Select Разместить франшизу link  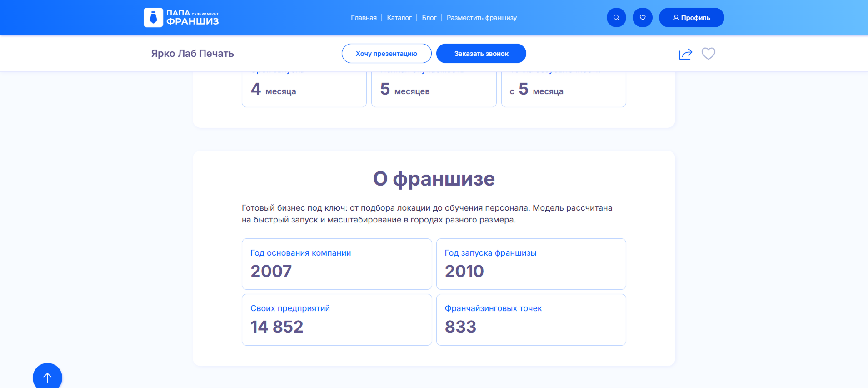point(482,18)
